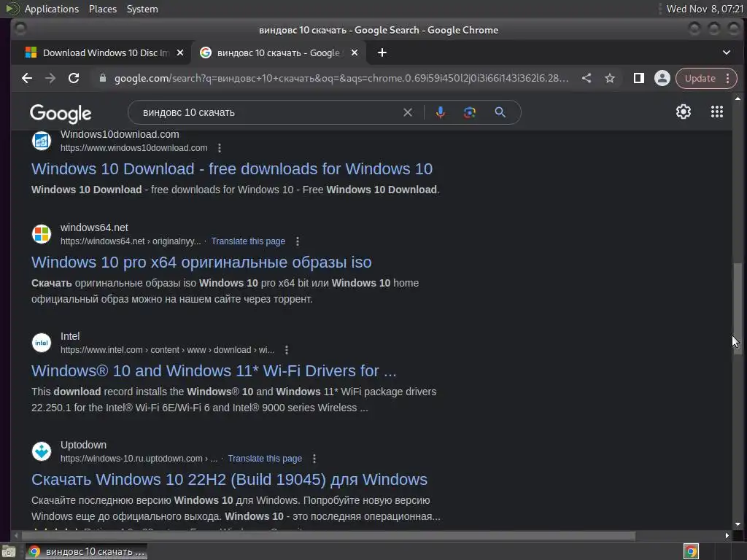Click the Windows10download.com site name

pos(120,135)
